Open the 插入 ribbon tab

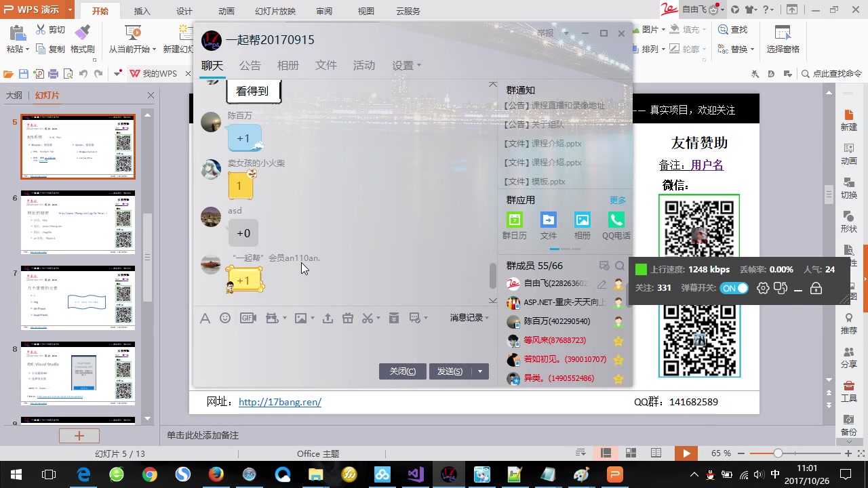(142, 11)
